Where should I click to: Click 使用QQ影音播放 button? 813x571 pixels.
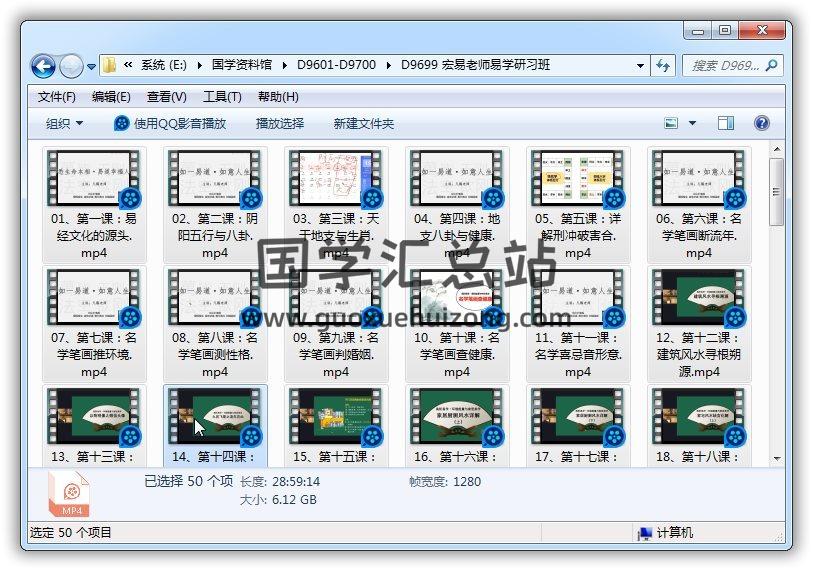170,123
